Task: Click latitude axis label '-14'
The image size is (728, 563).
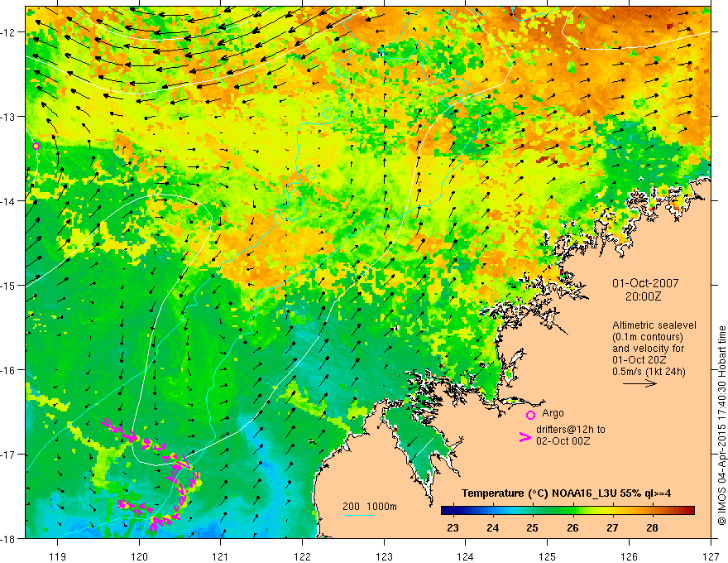Action: 8,201
